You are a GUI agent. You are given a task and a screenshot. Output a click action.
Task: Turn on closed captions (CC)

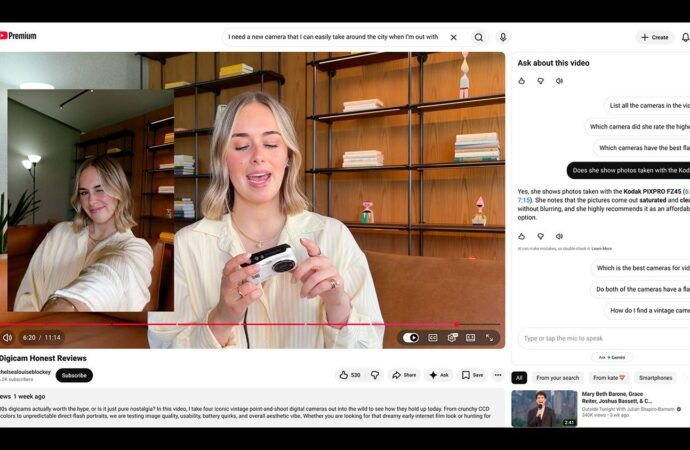[433, 337]
